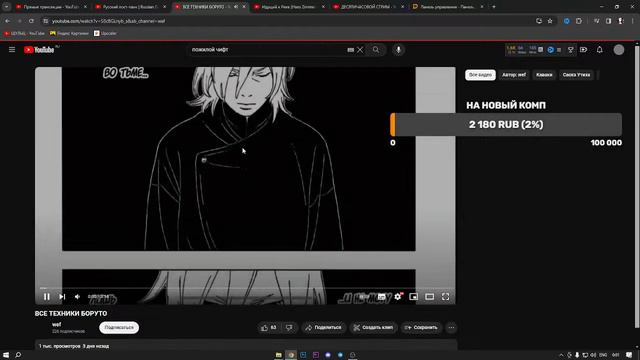Image resolution: width=640 pixels, height=360 pixels.
Task: Switch to theater mode
Action: (429, 297)
